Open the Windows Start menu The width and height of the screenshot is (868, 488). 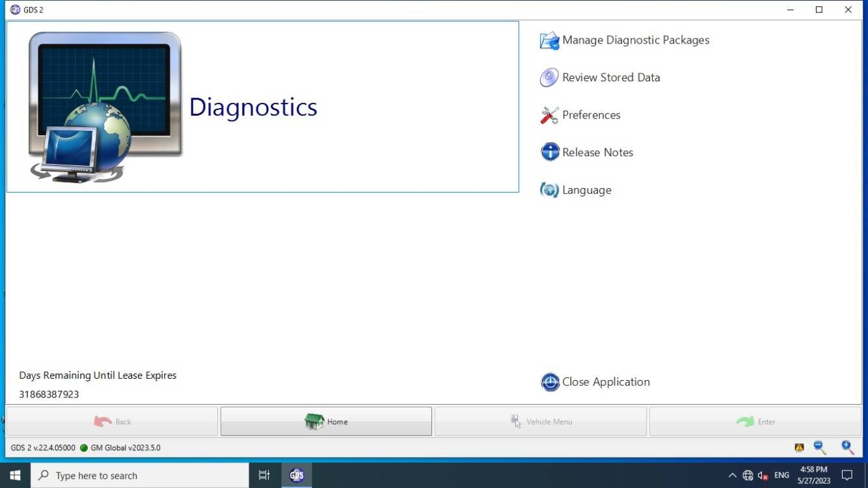pos(15,475)
